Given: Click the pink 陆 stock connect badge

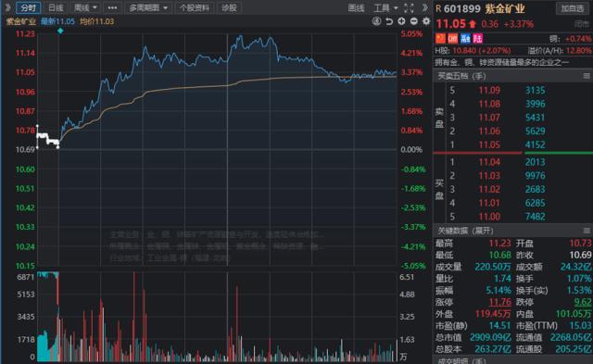Looking at the screenshot, I should click(478, 39).
